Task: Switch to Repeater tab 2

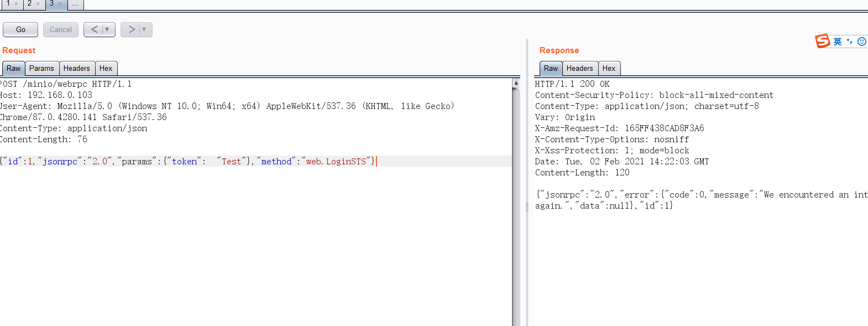Action: (29, 4)
